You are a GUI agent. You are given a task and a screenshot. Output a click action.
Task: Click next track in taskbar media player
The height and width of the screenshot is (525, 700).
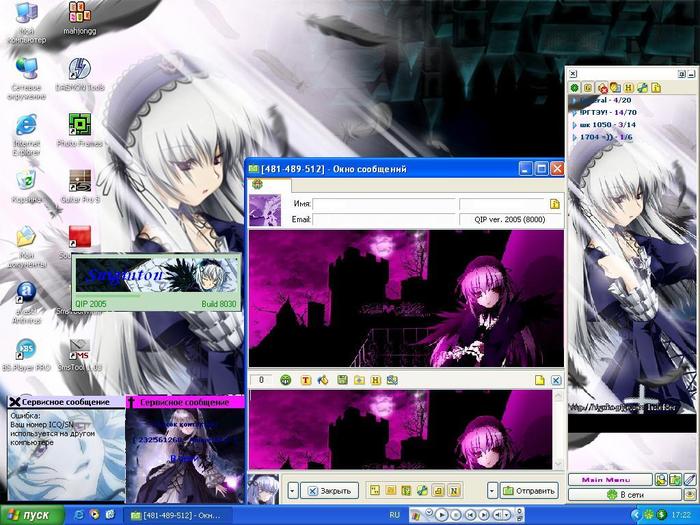pyautogui.click(x=484, y=515)
